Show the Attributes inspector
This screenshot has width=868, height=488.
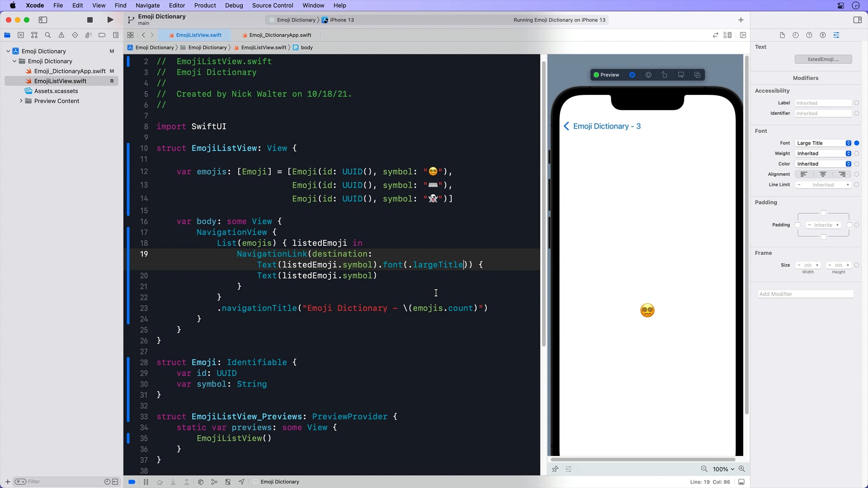836,35
